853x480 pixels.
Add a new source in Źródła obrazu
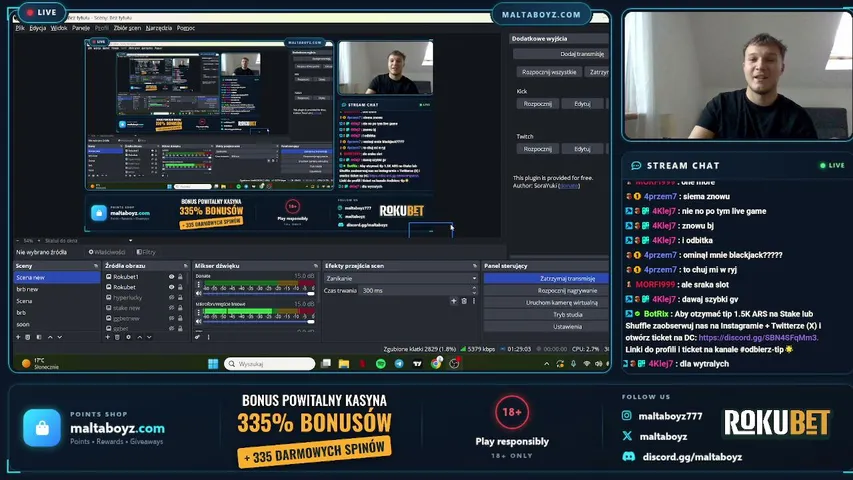(107, 337)
